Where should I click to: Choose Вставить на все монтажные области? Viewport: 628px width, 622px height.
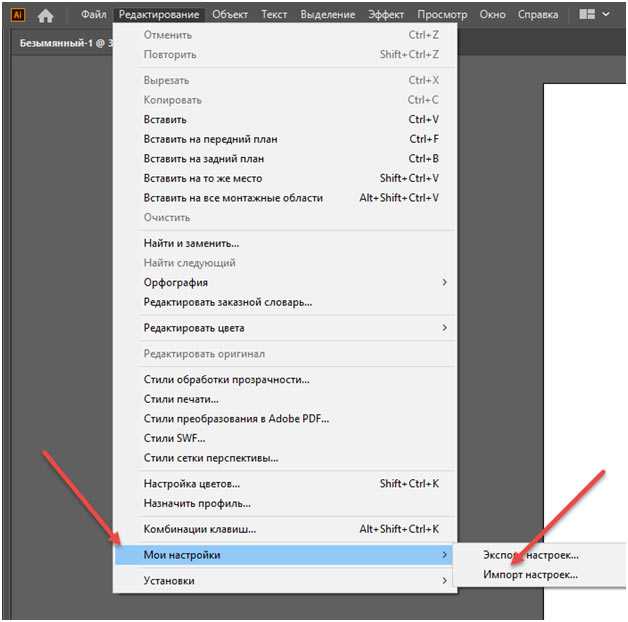[x=285, y=198]
